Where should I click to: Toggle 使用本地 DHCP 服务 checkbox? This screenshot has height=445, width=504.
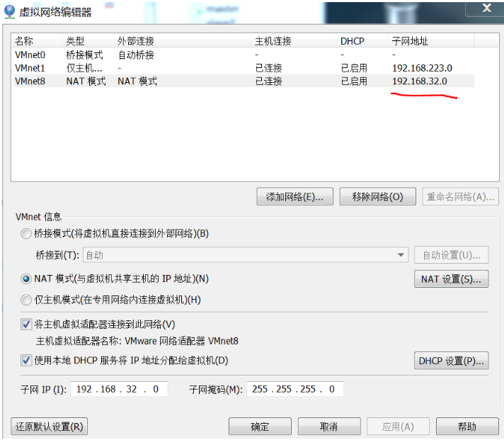[26, 361]
